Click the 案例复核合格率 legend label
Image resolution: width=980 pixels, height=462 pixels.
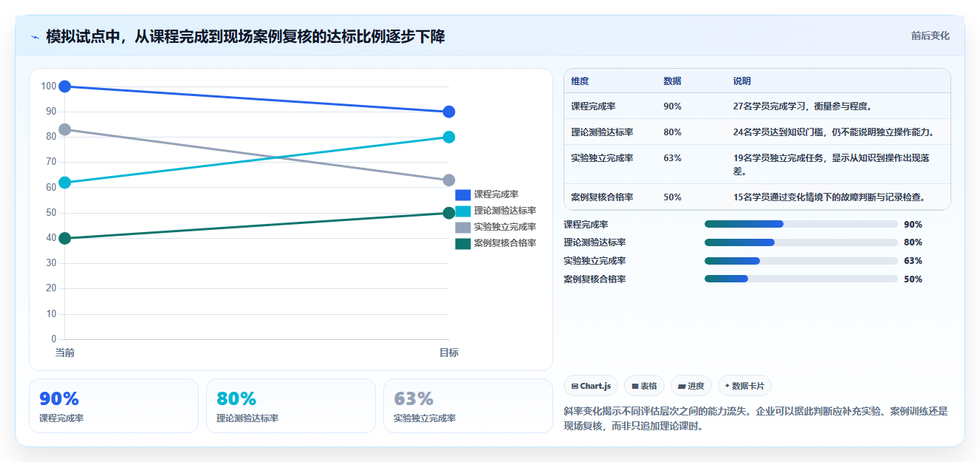pos(505,244)
